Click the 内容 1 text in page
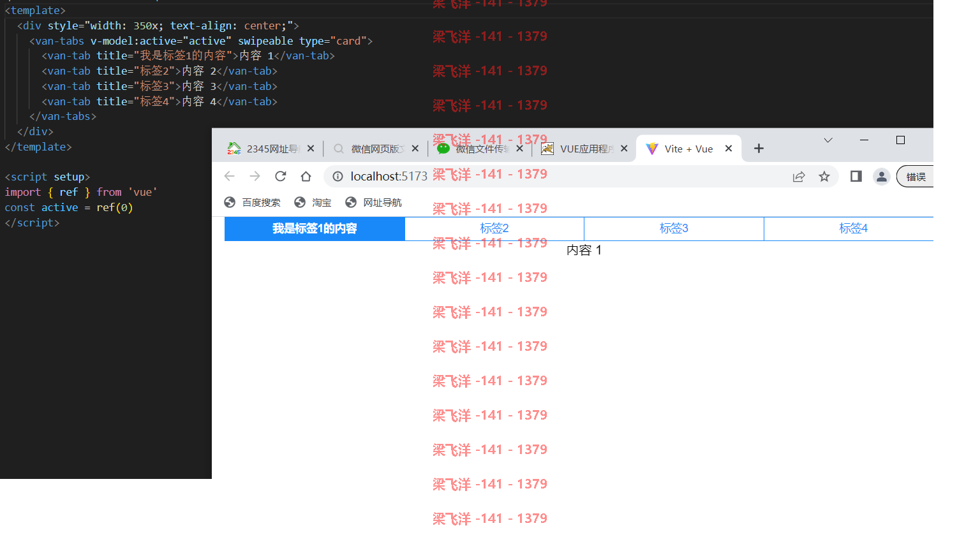Viewport: 980px width, 551px height. (x=584, y=250)
